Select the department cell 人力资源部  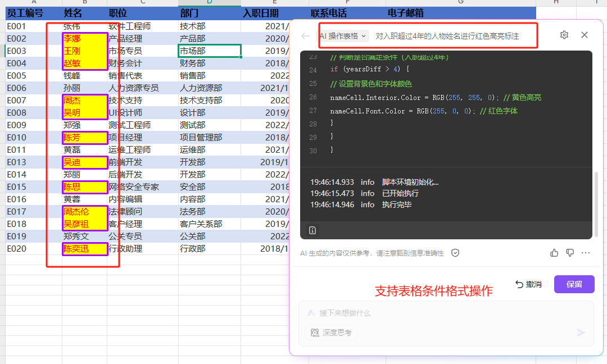(210, 88)
